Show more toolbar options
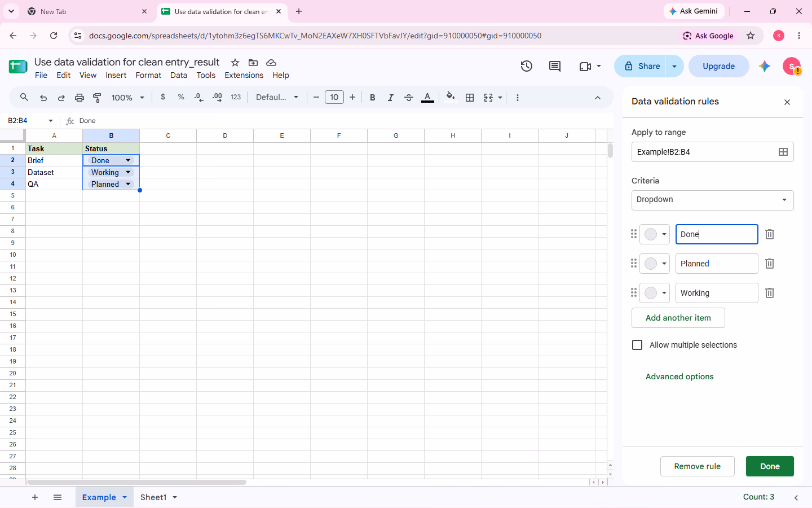Screen dimensions: 812x508 518,98
